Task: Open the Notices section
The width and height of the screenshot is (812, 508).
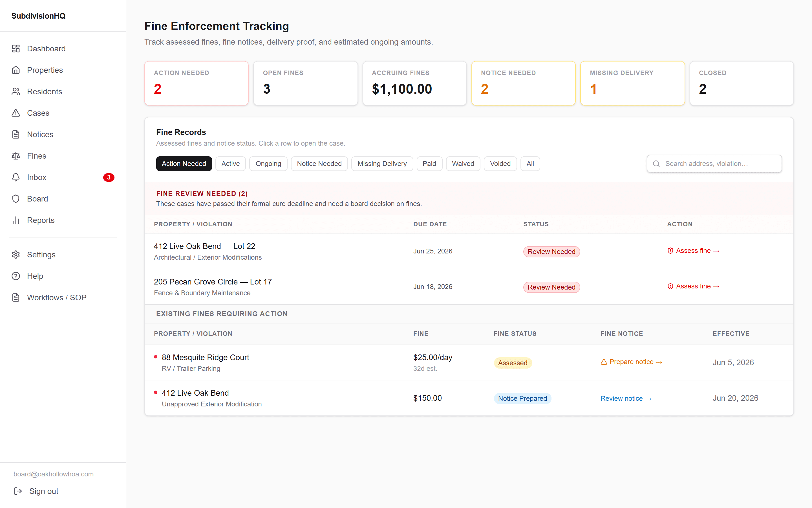Action: point(63,134)
